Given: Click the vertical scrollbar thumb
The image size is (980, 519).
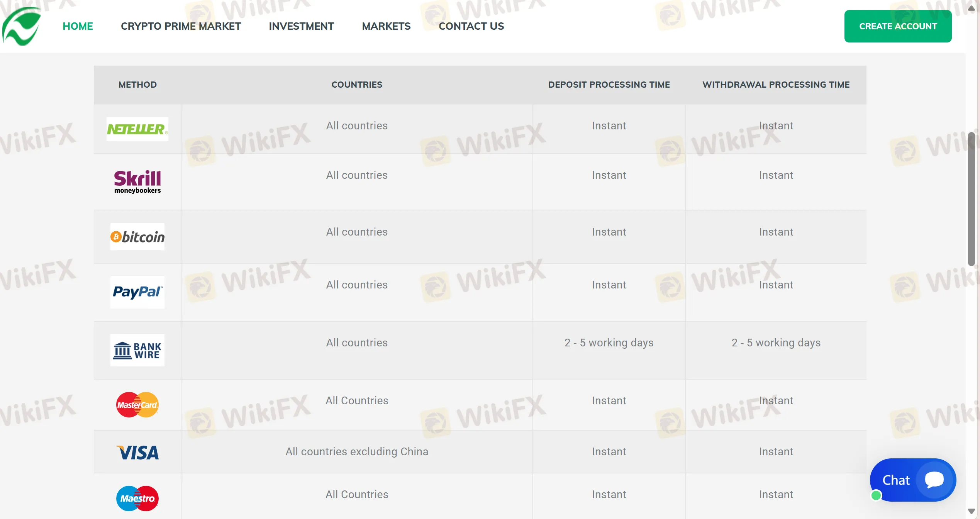Looking at the screenshot, I should pyautogui.click(x=972, y=199).
